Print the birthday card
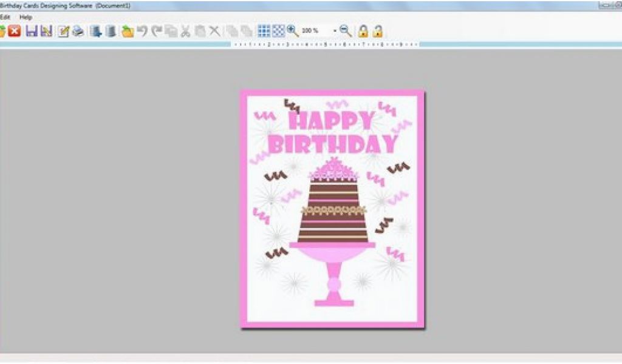 78,31
